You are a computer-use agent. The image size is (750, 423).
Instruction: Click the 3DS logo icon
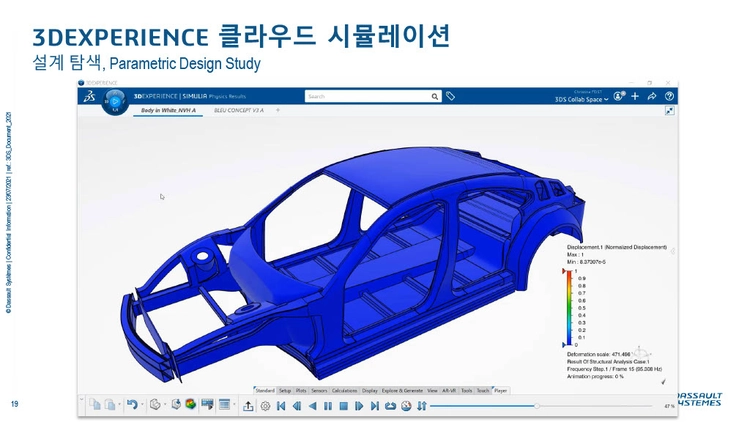click(x=89, y=97)
